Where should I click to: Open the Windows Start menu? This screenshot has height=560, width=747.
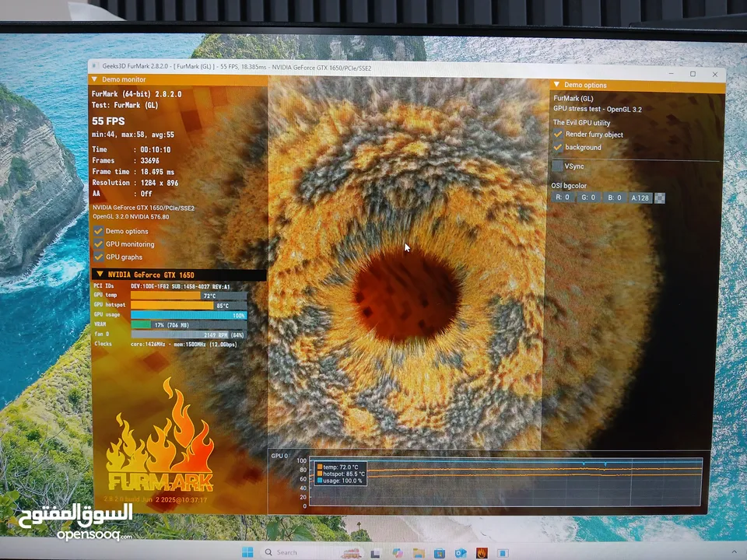click(x=247, y=552)
